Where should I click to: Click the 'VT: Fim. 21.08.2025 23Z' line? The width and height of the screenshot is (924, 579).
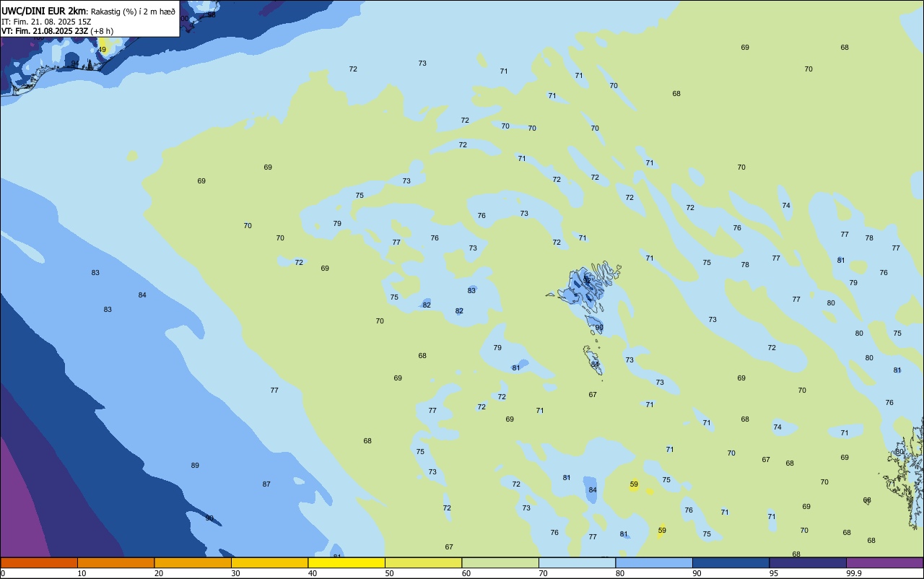point(45,31)
